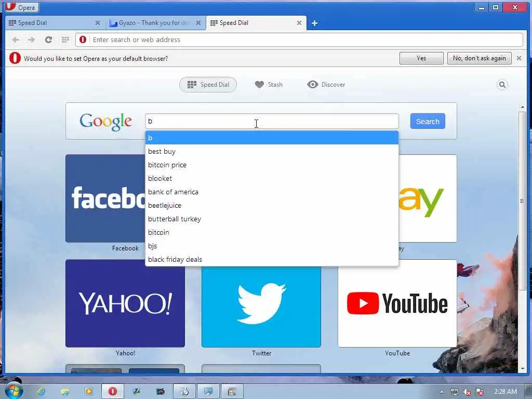532x399 pixels.
Task: Go forward using the forward arrow
Action: [32, 39]
